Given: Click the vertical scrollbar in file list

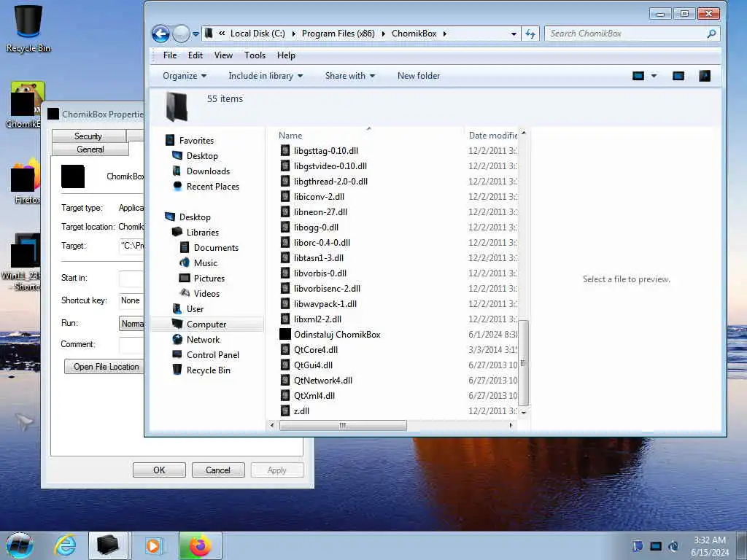Looking at the screenshot, I should (523, 363).
